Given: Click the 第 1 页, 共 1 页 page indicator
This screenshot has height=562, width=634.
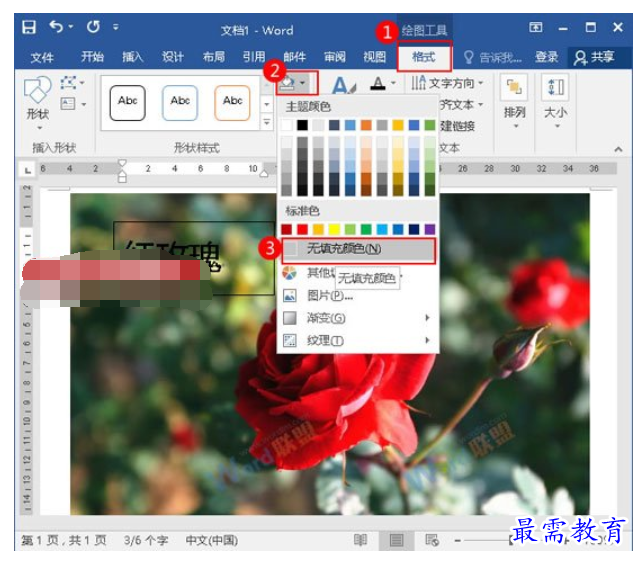Looking at the screenshot, I should pos(63,540).
